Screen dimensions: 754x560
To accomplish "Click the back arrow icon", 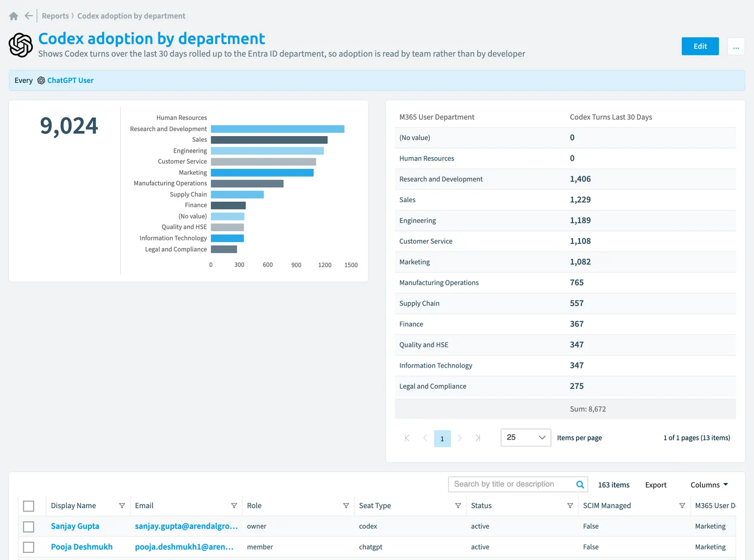I will pos(29,16).
